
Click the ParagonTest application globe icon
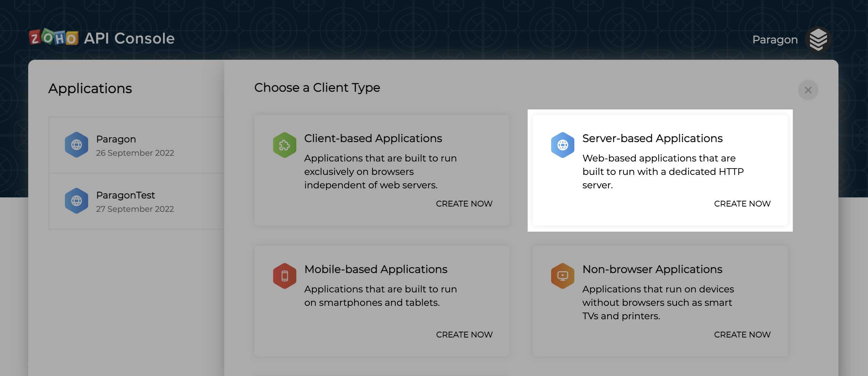pos(77,201)
